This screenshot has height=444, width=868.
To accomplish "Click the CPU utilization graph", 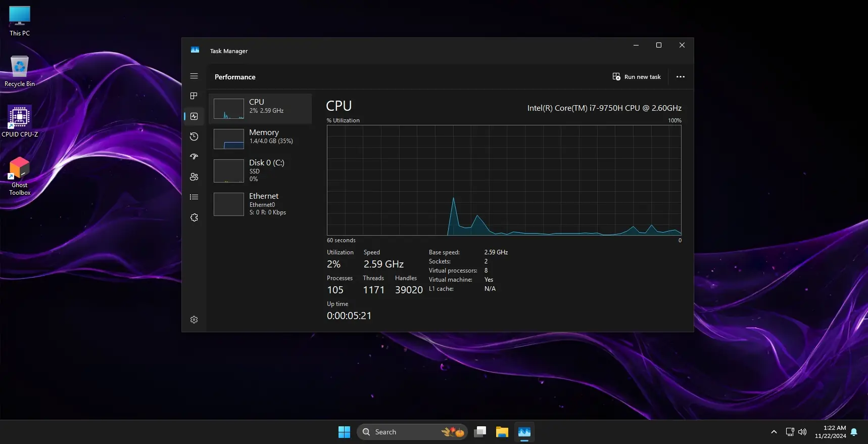I will [504, 180].
